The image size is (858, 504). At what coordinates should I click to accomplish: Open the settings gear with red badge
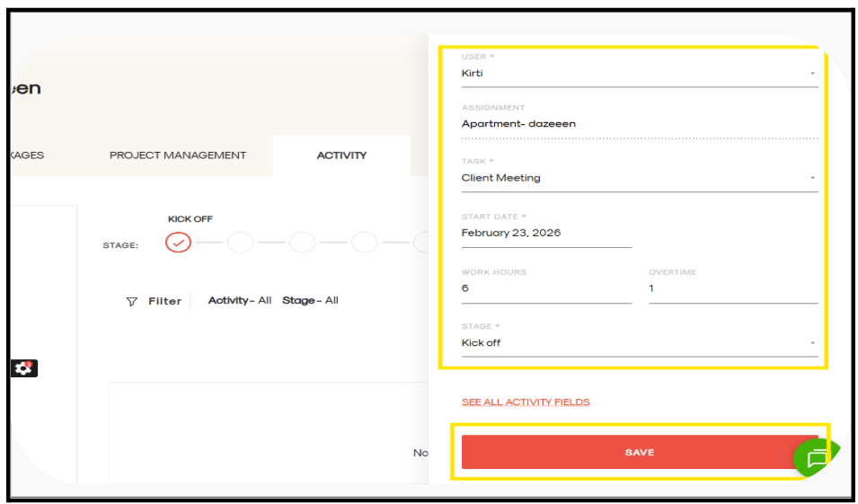pyautogui.click(x=24, y=368)
